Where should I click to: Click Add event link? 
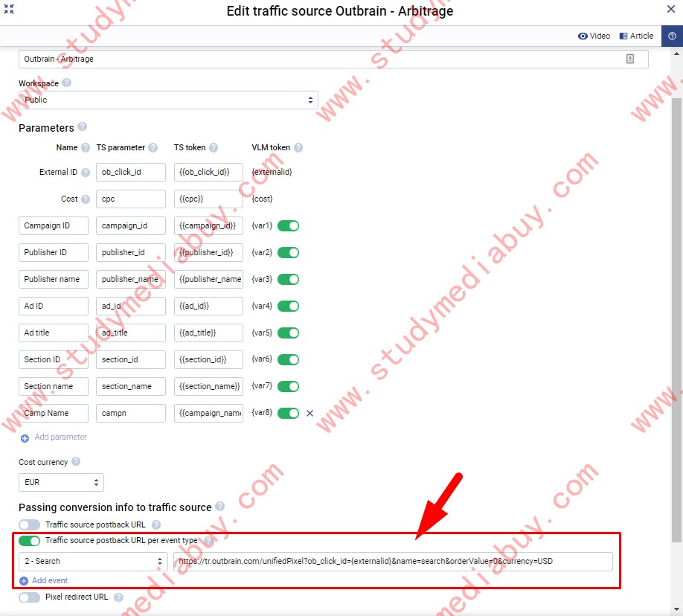44,581
